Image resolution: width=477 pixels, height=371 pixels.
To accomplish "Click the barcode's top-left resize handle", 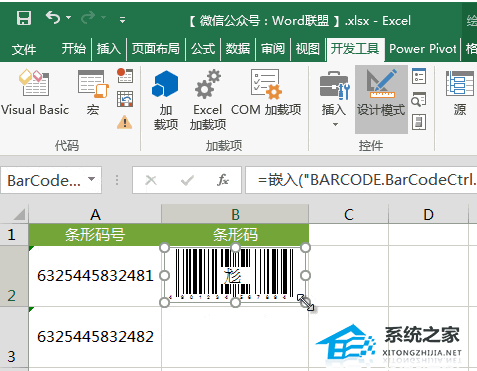I will pos(165,248).
